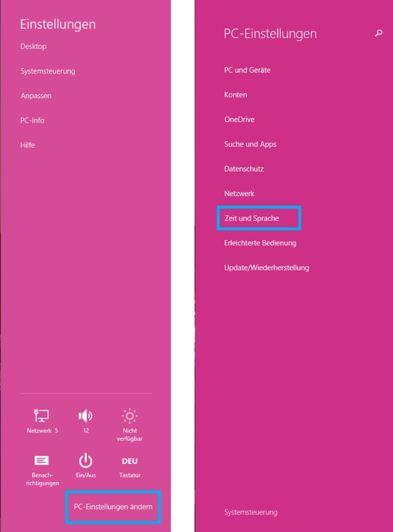Open the DEU Tastatur keyboard layout

130,461
